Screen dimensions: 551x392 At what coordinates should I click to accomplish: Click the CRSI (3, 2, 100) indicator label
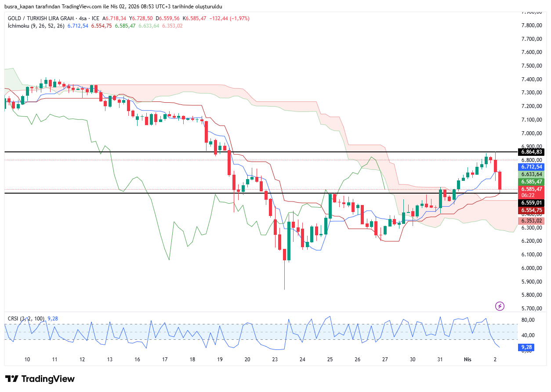tap(26, 318)
